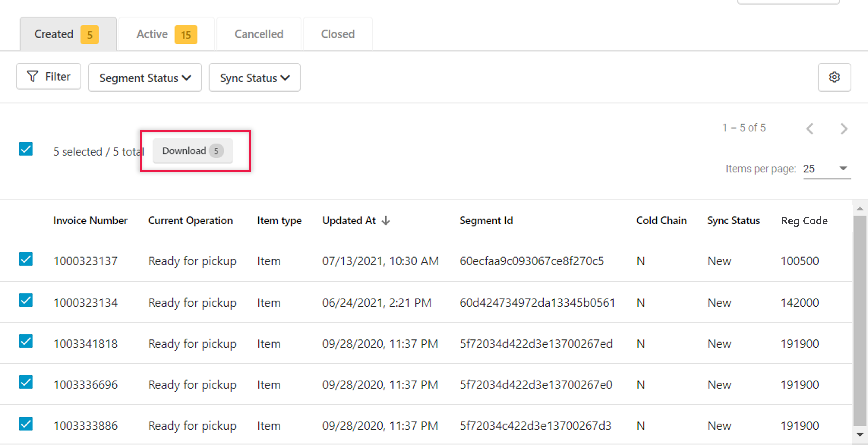Click scrollbar down arrow of table

pos(860,434)
